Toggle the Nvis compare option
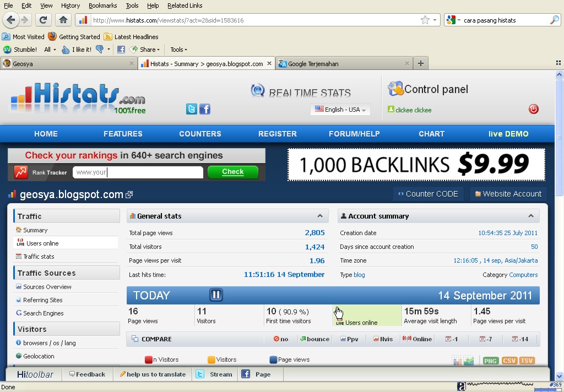The height and width of the screenshot is (392, 564). (383, 339)
